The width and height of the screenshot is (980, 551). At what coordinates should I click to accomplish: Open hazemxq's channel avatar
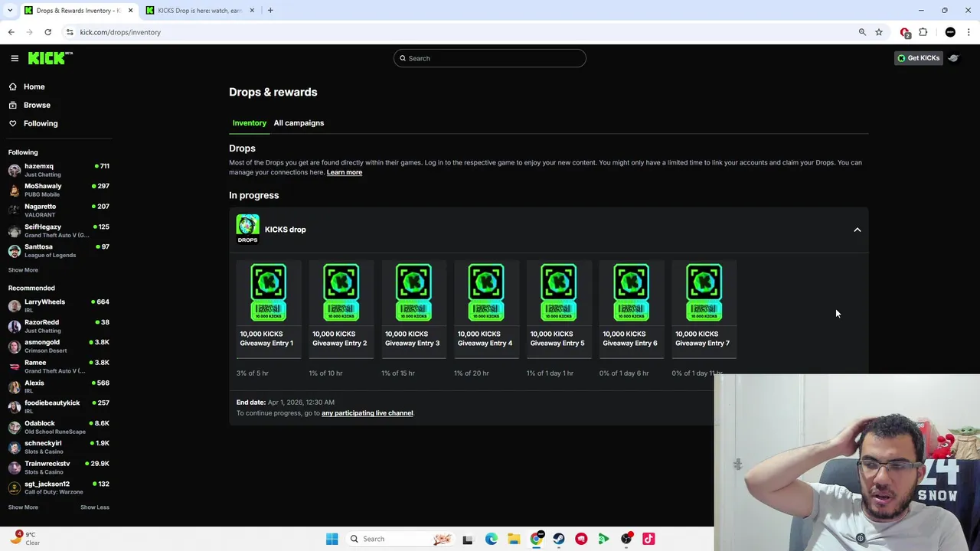tap(15, 170)
